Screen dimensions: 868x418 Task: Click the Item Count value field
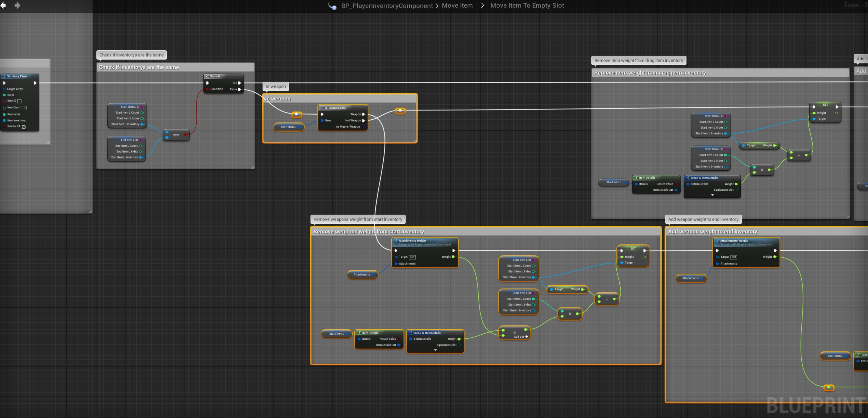pyautogui.click(x=25, y=108)
